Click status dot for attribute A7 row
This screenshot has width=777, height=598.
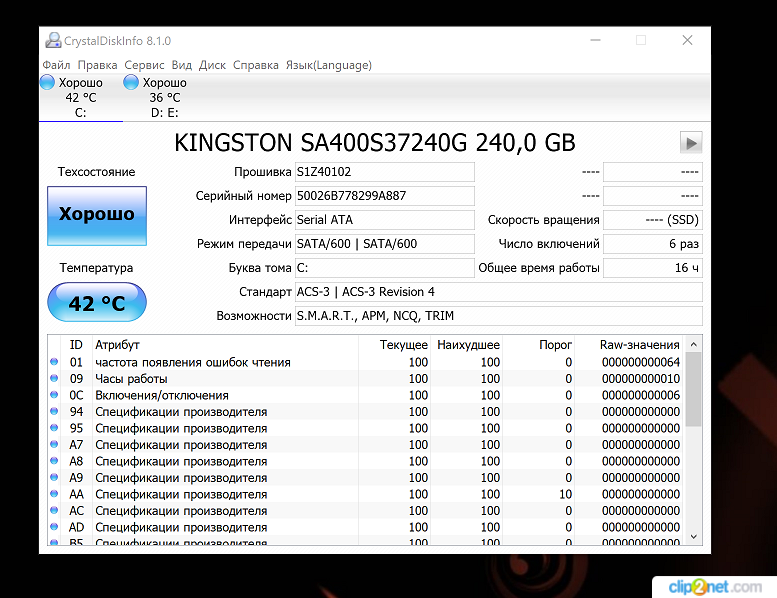(54, 444)
